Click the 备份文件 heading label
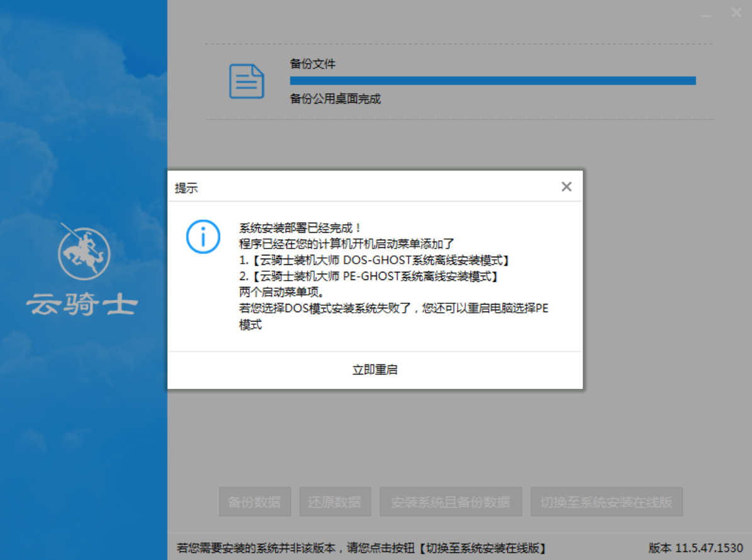Viewport: 752px width, 560px height. click(313, 64)
